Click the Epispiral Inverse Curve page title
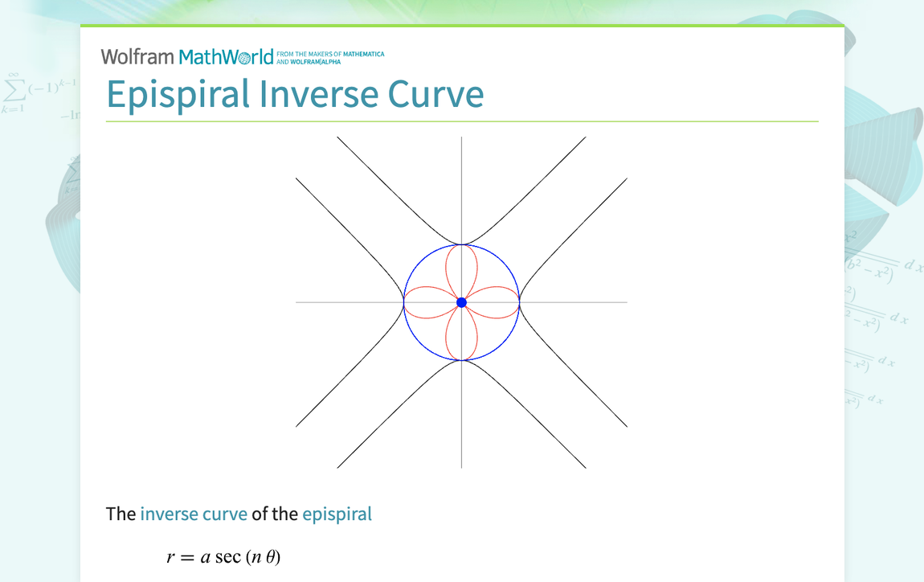Viewport: 924px width, 582px height. (x=295, y=94)
